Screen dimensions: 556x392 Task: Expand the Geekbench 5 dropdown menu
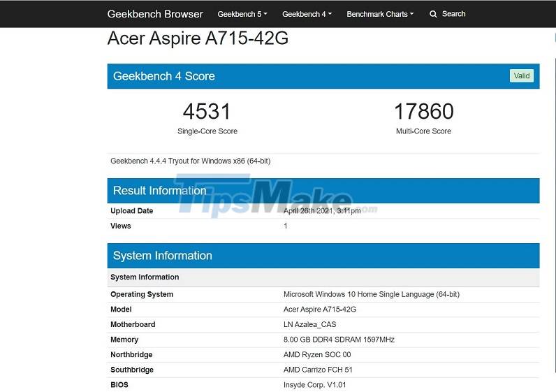tap(242, 14)
